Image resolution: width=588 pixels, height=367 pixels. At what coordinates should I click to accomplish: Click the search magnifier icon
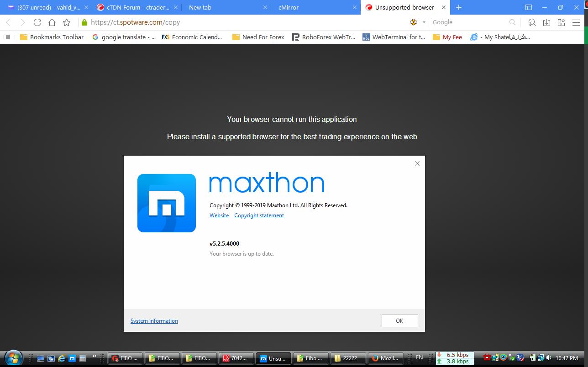(x=512, y=22)
